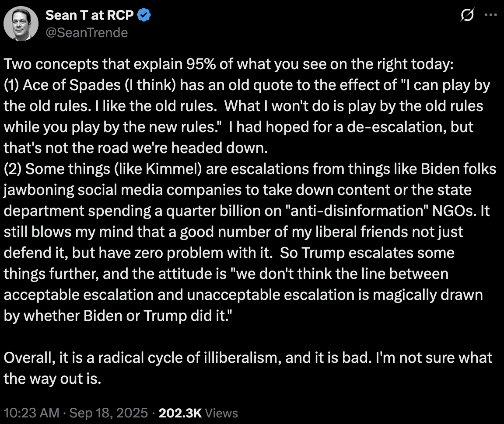Open the 202.3K view count
Screen dimensions: 504x424
tap(180, 413)
